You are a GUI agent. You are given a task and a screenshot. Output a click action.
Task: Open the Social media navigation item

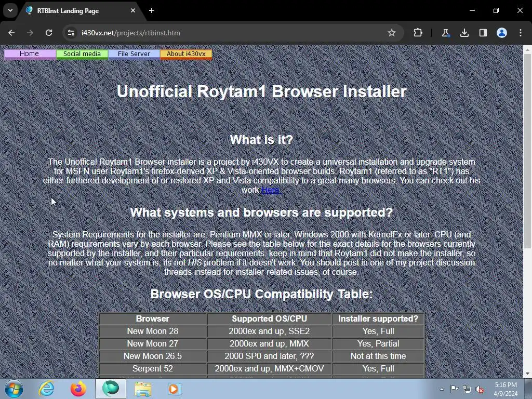[x=82, y=54]
